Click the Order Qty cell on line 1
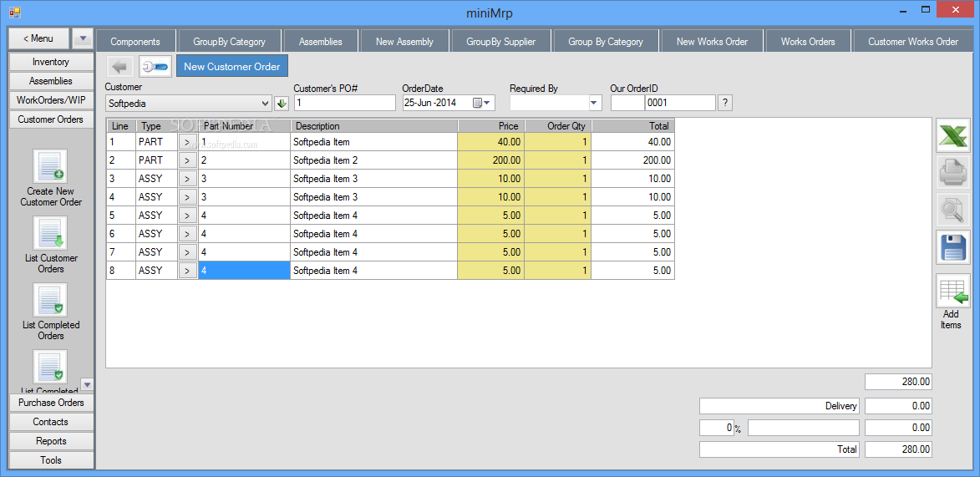The width and height of the screenshot is (980, 477). pos(558,143)
